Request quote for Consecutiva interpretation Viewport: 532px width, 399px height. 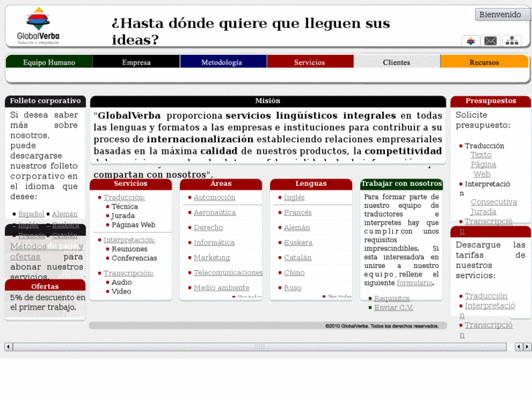[x=494, y=202]
